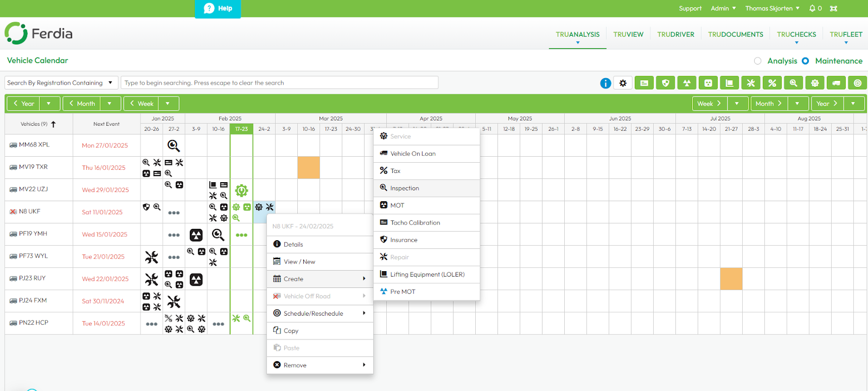Viewport: 868px width, 391px height.
Task: Open the notifications bell
Action: [x=812, y=8]
